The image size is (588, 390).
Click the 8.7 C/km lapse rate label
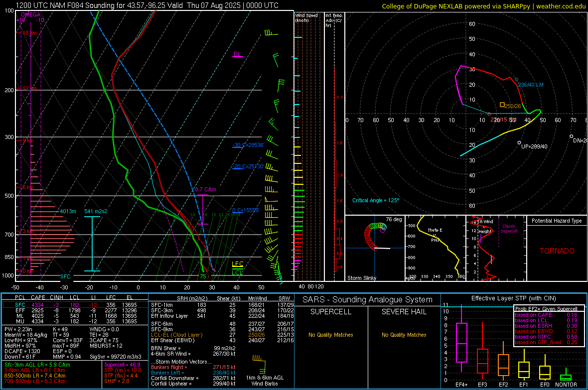[x=205, y=189]
